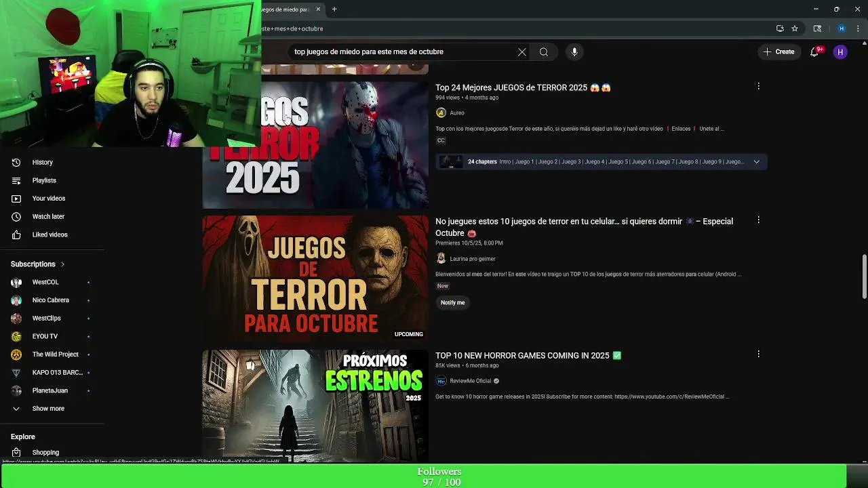This screenshot has height=488, width=868.
Task: Click the CC badge on the Aureo video
Action: click(x=441, y=140)
